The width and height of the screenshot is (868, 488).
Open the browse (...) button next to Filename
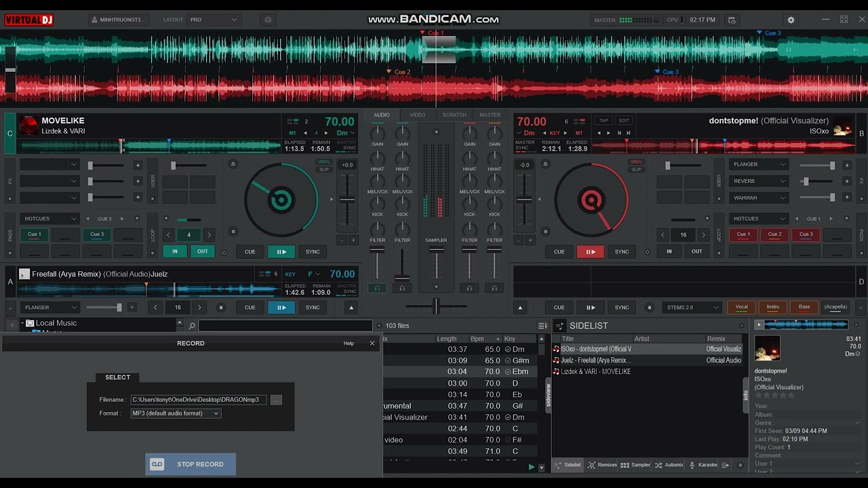click(x=275, y=400)
